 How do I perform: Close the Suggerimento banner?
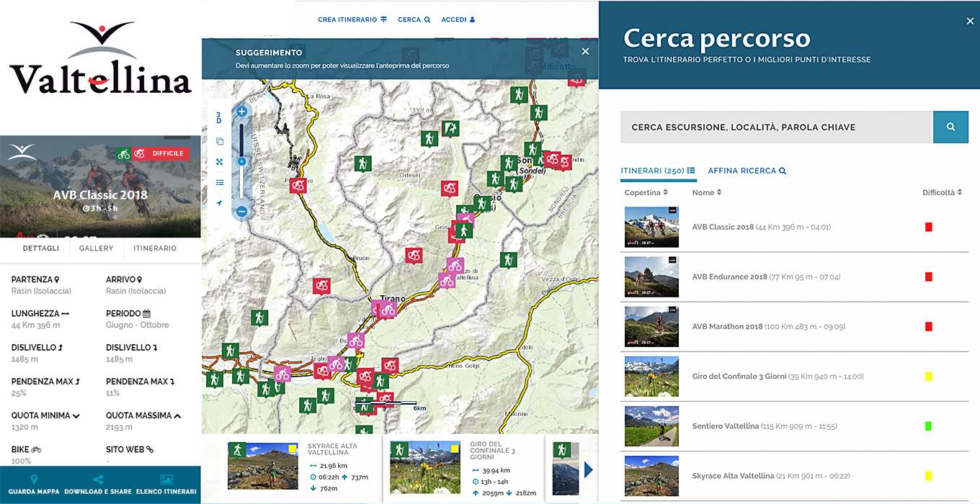click(585, 52)
